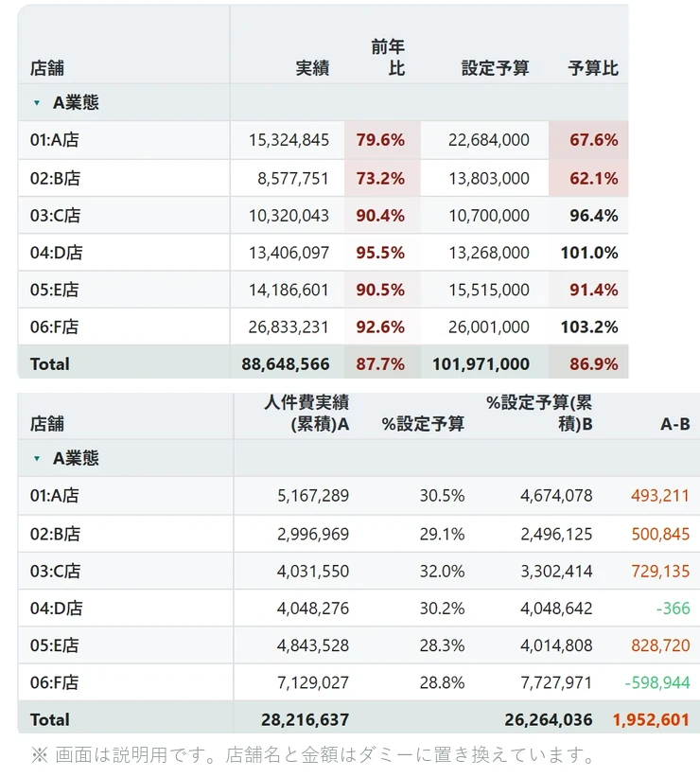This screenshot has width=700, height=777.
Task: Click the A-B column header
Action: 674,424
